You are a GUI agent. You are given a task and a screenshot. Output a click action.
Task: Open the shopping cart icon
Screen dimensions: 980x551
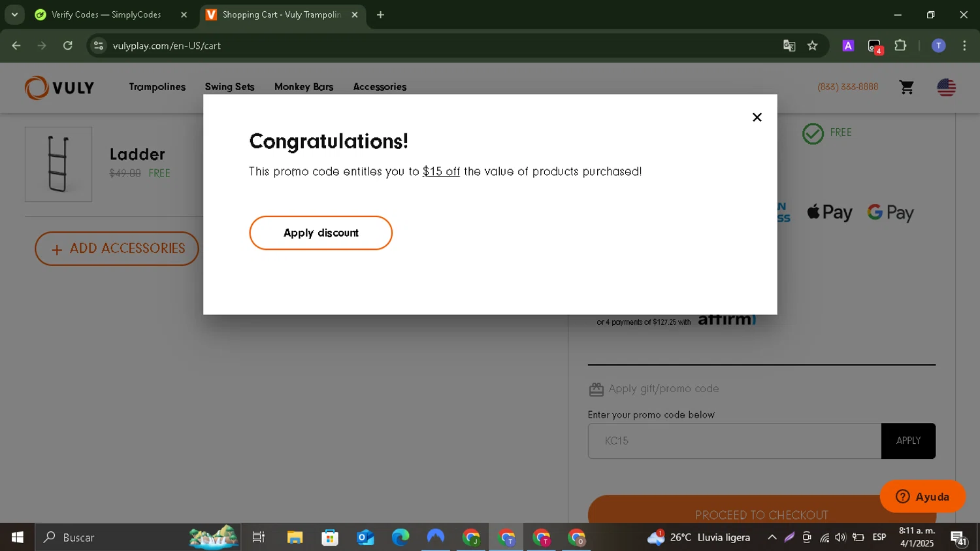click(906, 87)
